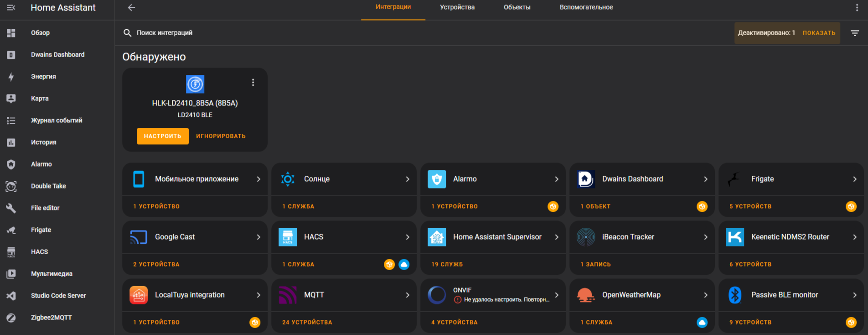
Task: Open 9 УСТРОЙСТВ link under Passive BLE monitor
Action: click(750, 322)
